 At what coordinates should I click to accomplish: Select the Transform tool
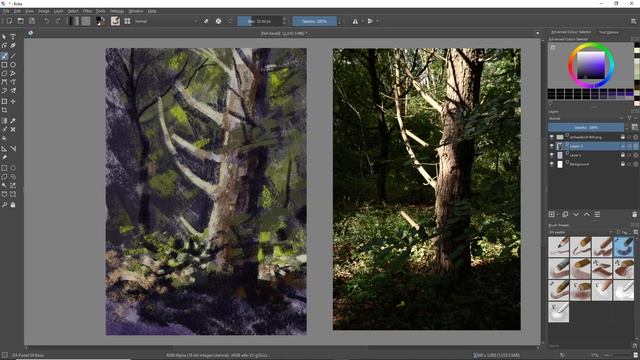4,101
